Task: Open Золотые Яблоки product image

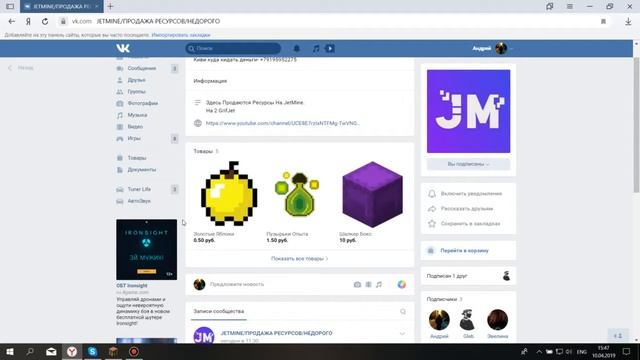Action: [229, 194]
